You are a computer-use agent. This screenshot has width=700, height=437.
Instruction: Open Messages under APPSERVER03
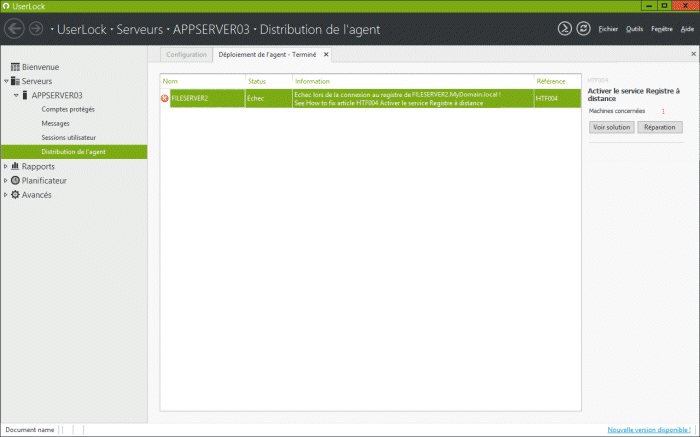click(55, 124)
